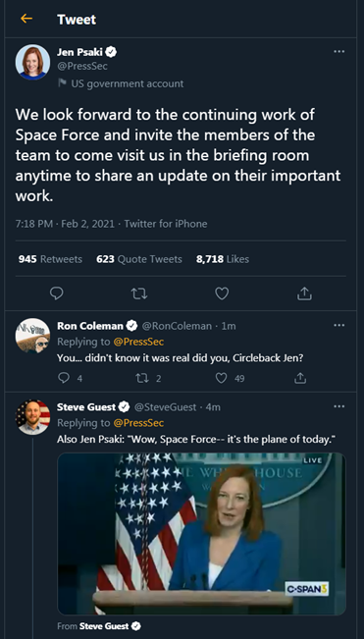Share Ron Coleman's reply
This screenshot has width=364, height=639.
click(299, 379)
